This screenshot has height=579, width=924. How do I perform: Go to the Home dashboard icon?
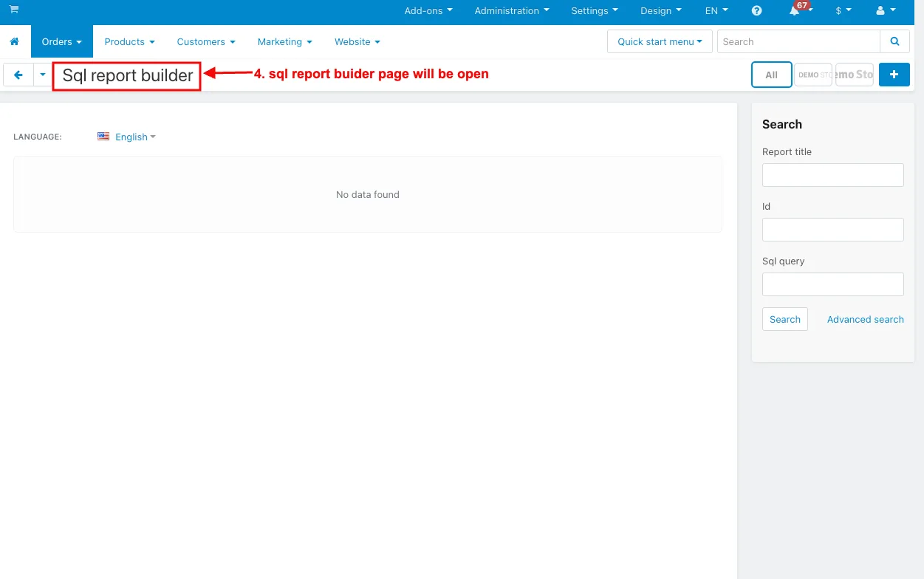click(15, 42)
